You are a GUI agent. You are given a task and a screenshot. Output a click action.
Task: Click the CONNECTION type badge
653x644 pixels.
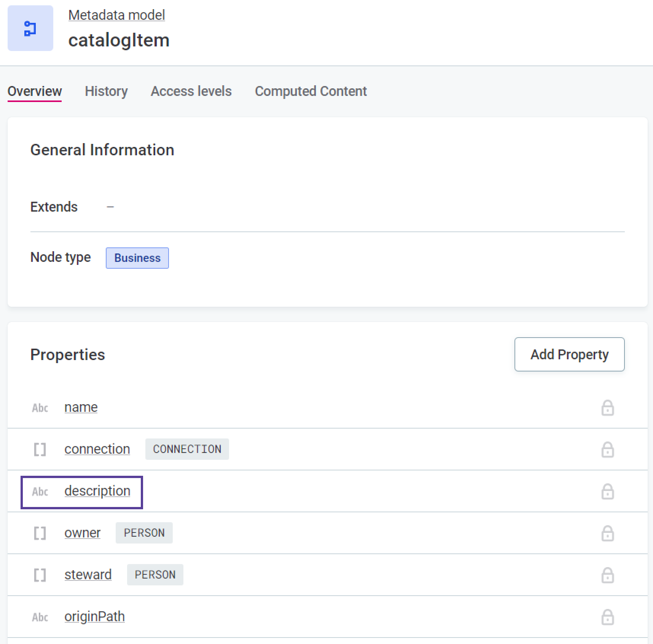187,449
